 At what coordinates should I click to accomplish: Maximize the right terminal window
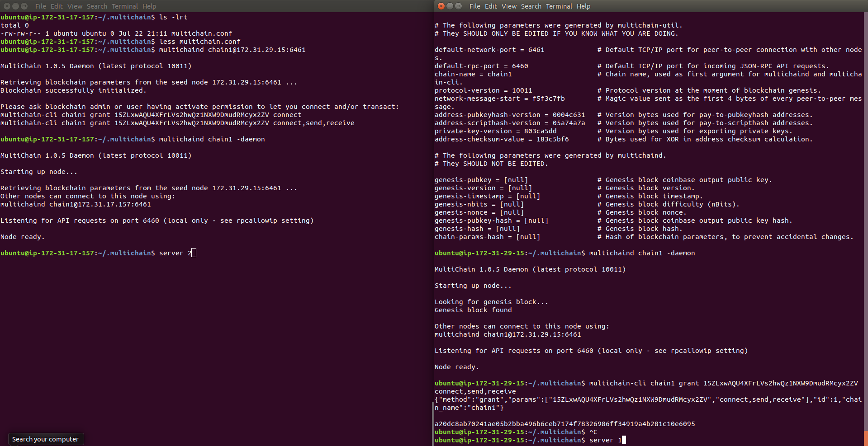458,6
